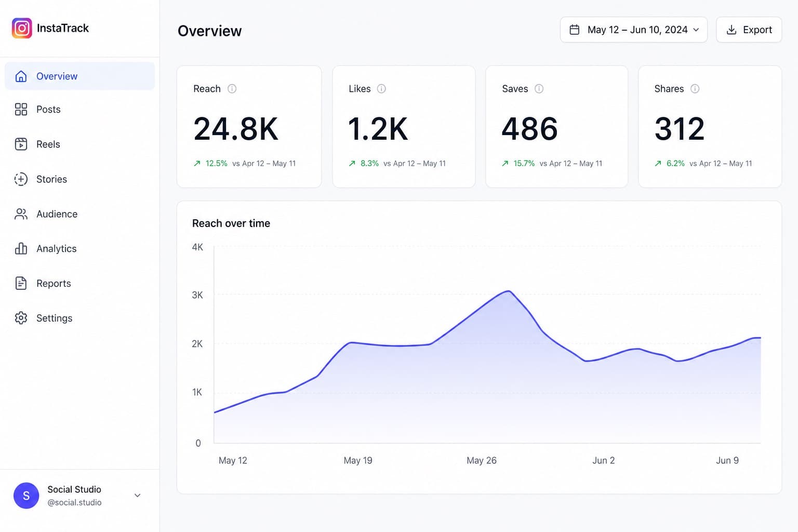Screen dimensions: 798x532
Task: Click the Stories plus-circle icon
Action: click(x=21, y=179)
